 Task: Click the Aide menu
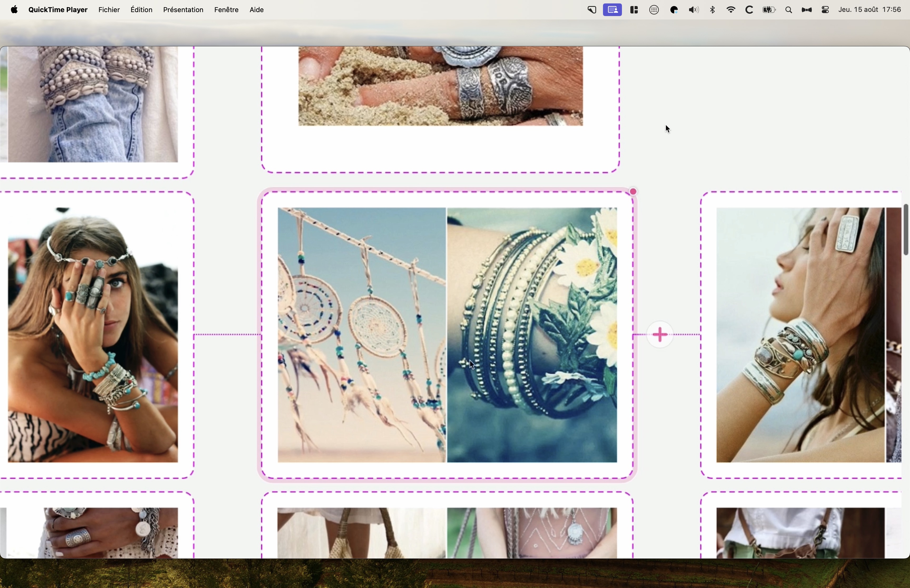(x=257, y=10)
